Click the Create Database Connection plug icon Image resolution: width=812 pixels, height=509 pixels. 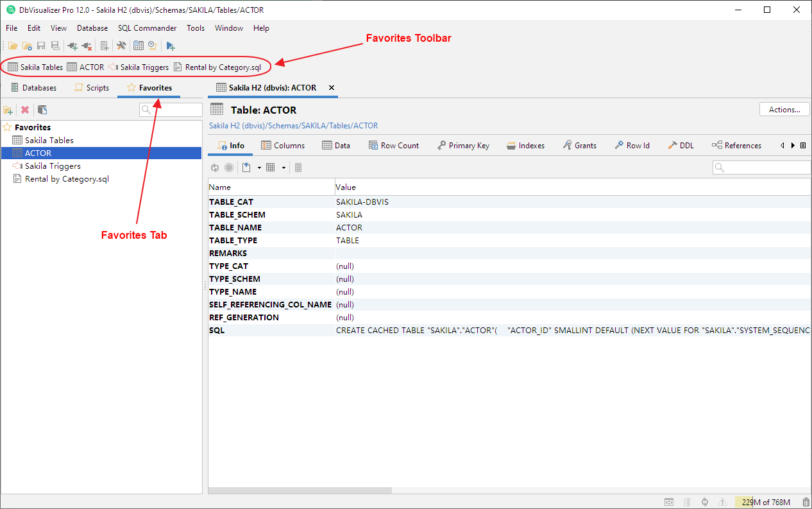[x=72, y=46]
